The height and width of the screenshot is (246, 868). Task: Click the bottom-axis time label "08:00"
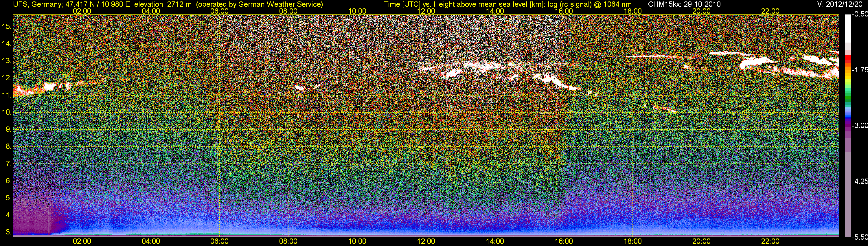[288, 241]
